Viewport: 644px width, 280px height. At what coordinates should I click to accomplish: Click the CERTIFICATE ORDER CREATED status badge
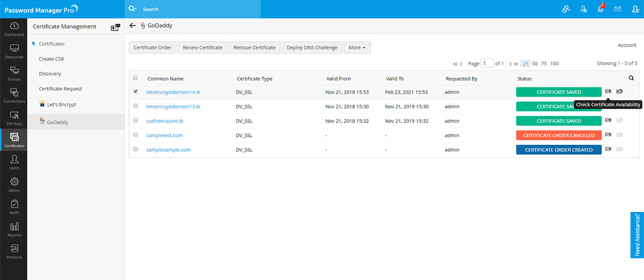(x=559, y=150)
